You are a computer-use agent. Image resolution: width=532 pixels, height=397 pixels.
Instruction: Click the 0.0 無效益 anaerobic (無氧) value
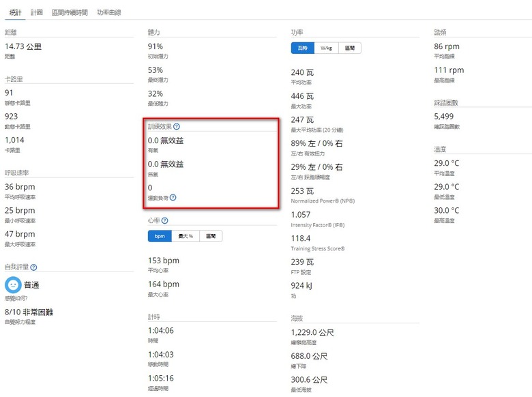tap(166, 164)
